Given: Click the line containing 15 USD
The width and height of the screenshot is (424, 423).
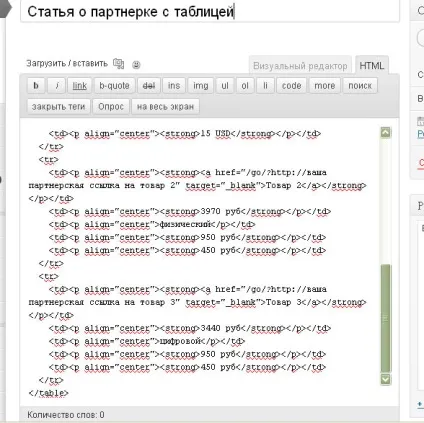Looking at the screenshot, I should click(185, 134).
